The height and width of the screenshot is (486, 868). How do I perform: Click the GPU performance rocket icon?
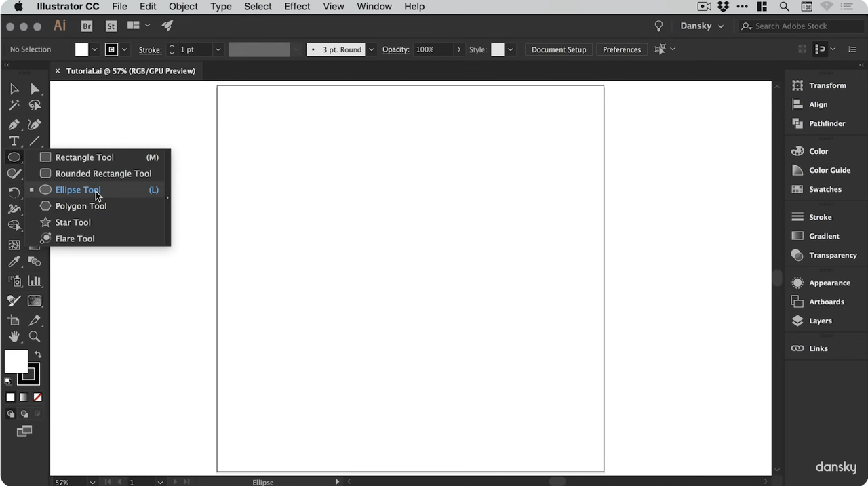[x=167, y=26]
